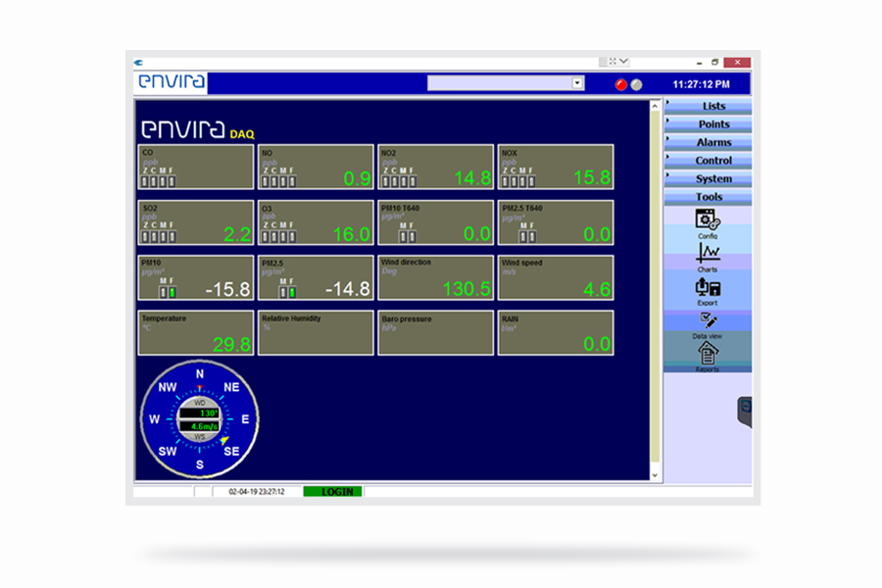Click the 130° readout on compass
This screenshot has height=588, width=882.
200,413
